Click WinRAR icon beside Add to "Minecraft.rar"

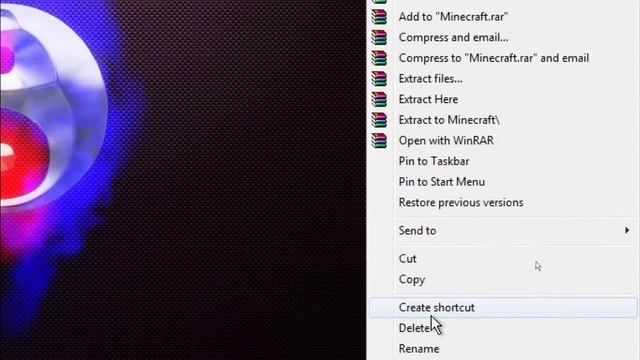click(x=379, y=17)
